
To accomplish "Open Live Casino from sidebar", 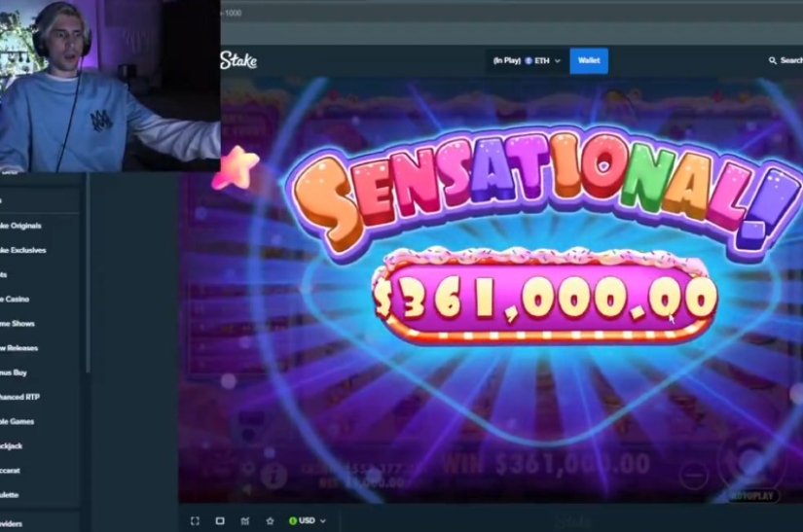I will [x=15, y=300].
